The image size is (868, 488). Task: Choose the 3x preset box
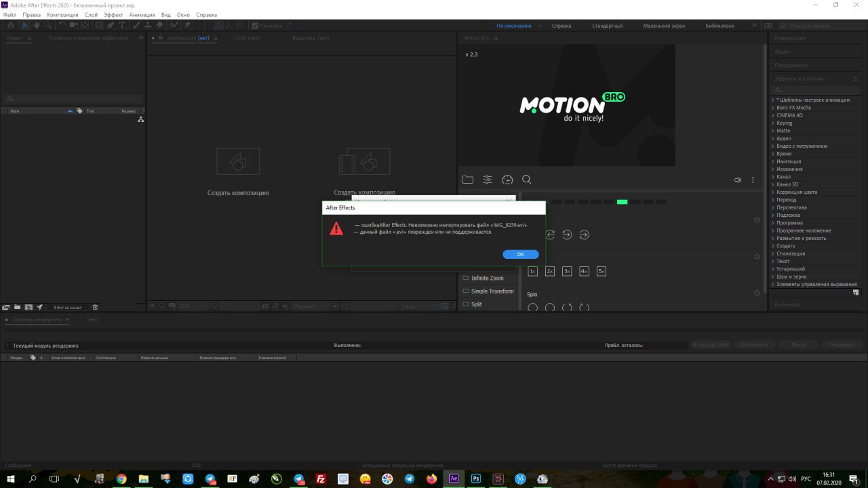coord(567,271)
